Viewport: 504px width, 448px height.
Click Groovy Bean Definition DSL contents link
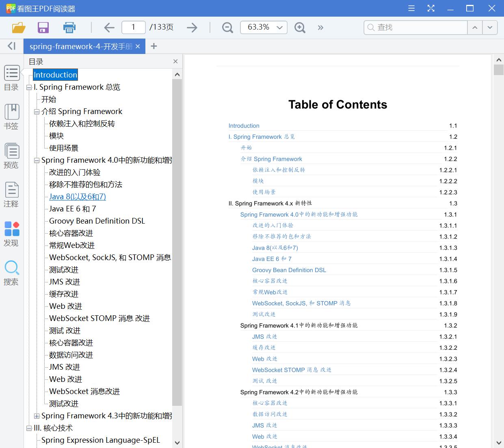click(289, 270)
